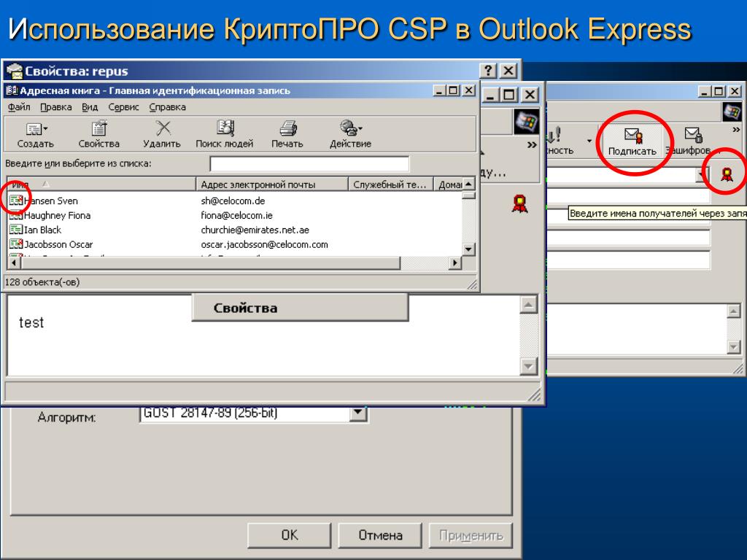The image size is (747, 560).
Task: Sort by Служебный телефон column header
Action: [x=391, y=184]
